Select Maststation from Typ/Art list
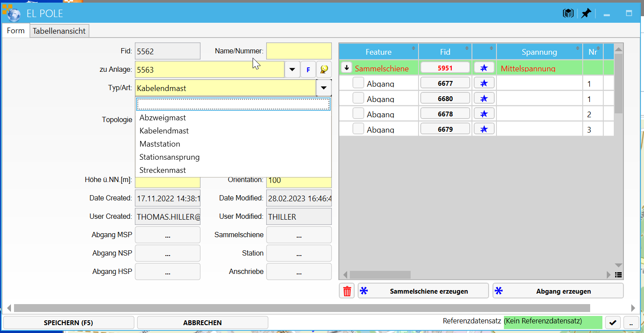This screenshot has height=333, width=644. click(233, 144)
